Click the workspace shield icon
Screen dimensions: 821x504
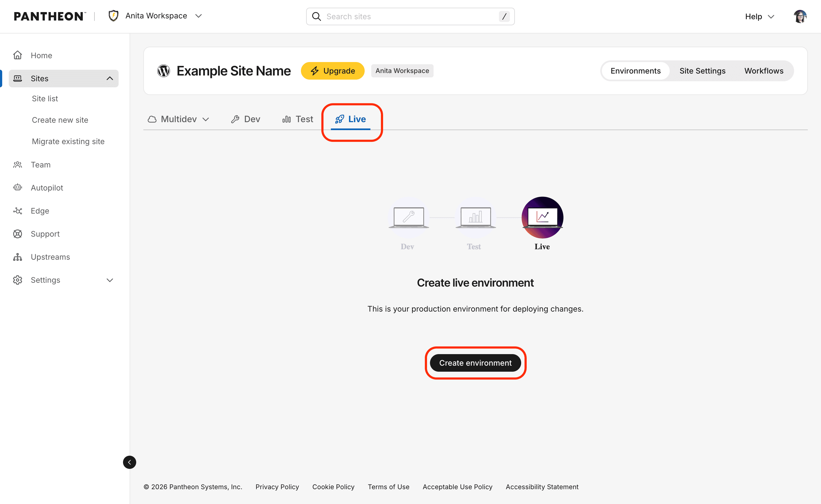[114, 16]
